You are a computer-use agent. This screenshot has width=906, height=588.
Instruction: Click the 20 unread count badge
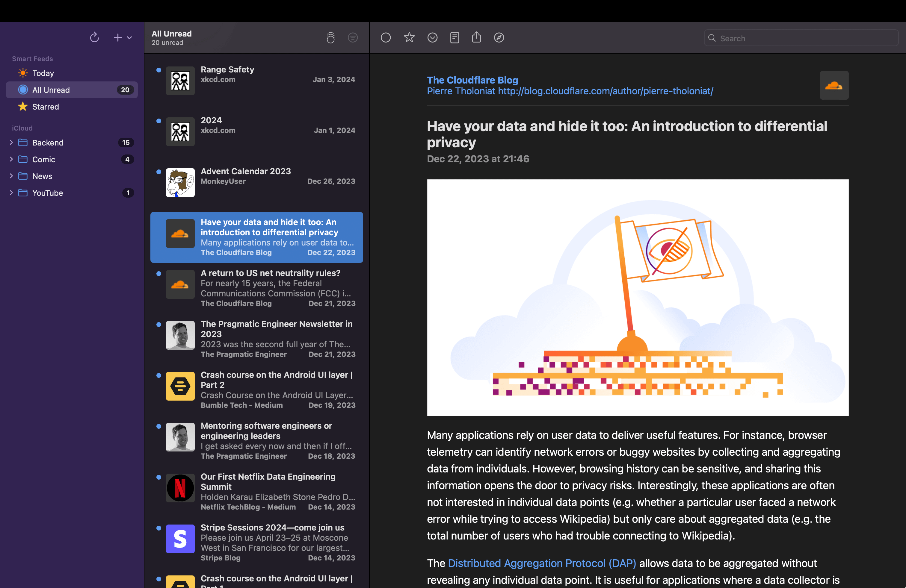pos(125,90)
